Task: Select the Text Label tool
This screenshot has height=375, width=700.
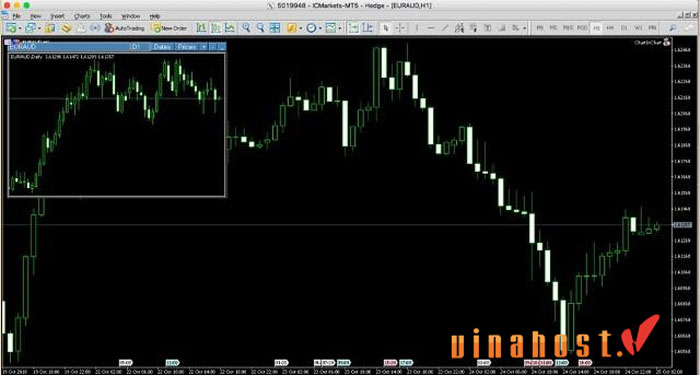Action: (502, 28)
